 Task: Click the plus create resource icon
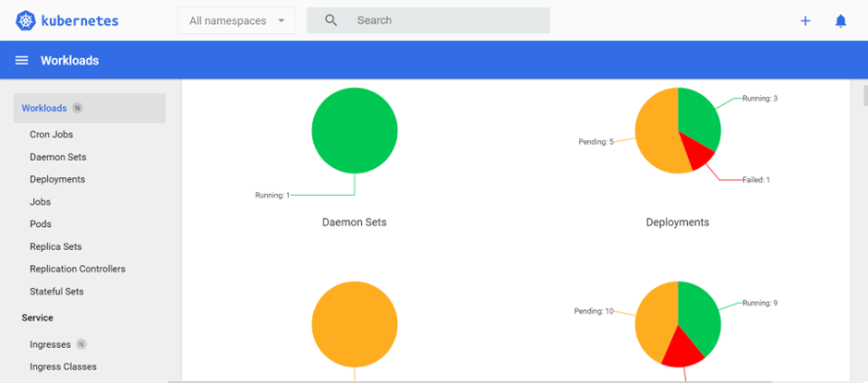click(x=805, y=20)
